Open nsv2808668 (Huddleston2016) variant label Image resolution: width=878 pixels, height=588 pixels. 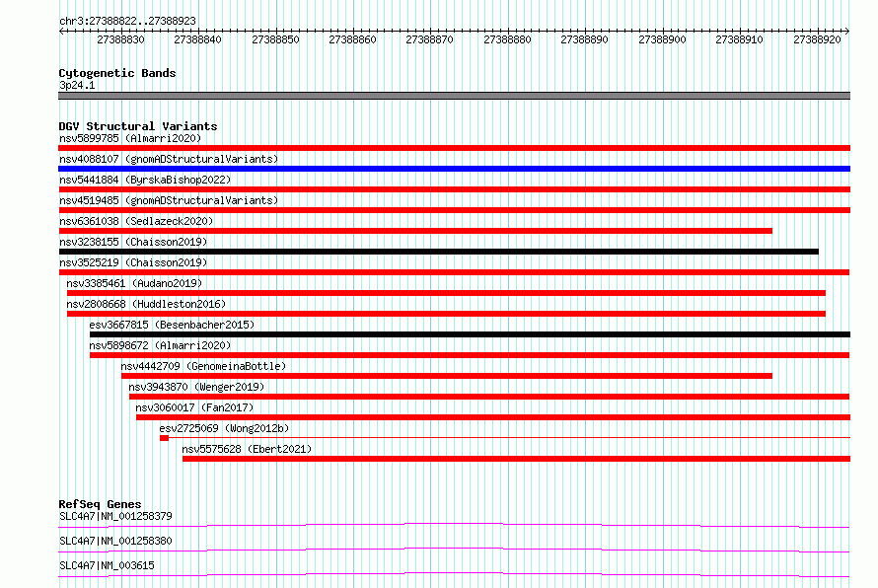146,304
